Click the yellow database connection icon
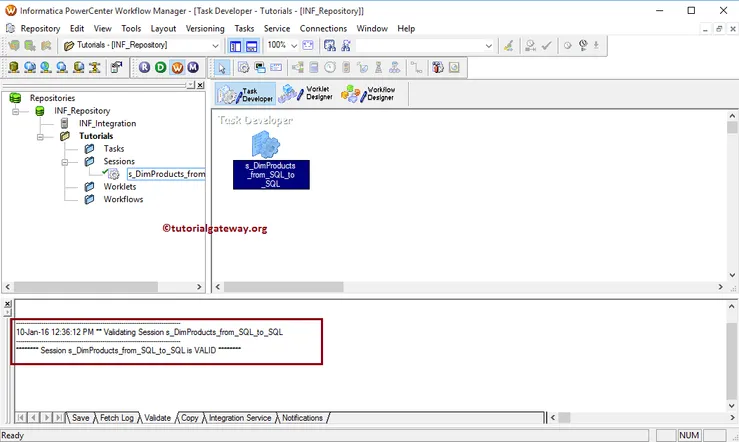The image size is (739, 442). coord(14,67)
